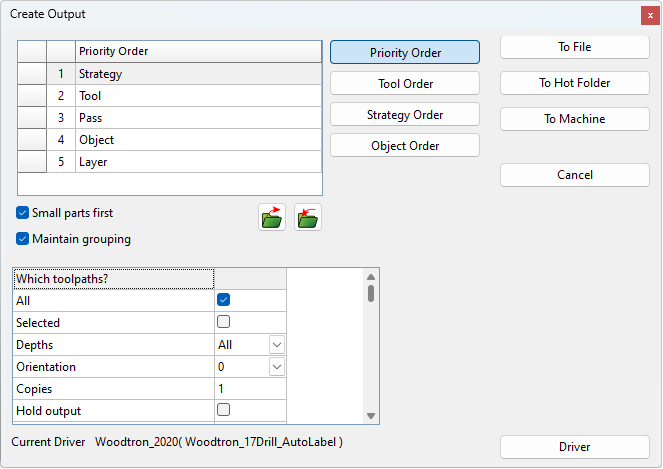Click the folder icon with incoming arrow
Screen dimensions: 663x469
click(307, 217)
